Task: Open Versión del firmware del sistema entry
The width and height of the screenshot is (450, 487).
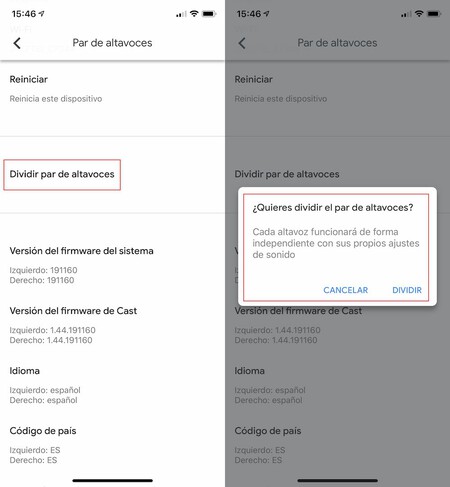Action: point(82,251)
